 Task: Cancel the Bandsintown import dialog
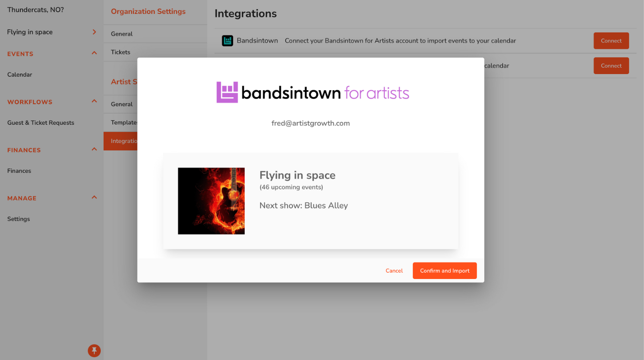394,271
